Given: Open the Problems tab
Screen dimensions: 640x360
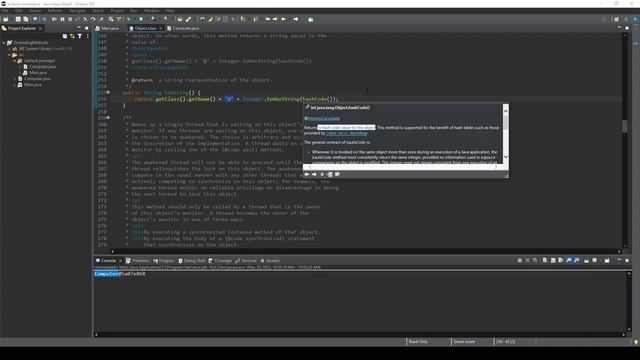Looking at the screenshot, I should pos(138,260).
